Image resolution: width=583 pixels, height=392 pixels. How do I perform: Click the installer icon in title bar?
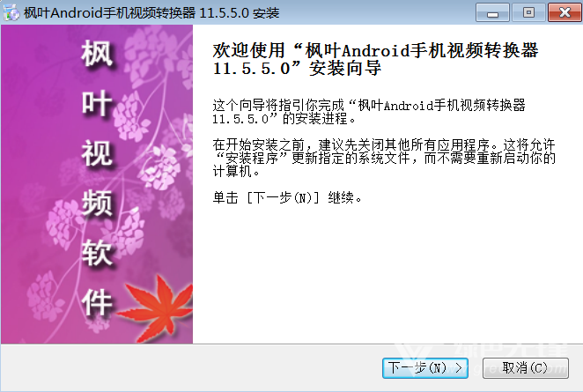point(11,12)
